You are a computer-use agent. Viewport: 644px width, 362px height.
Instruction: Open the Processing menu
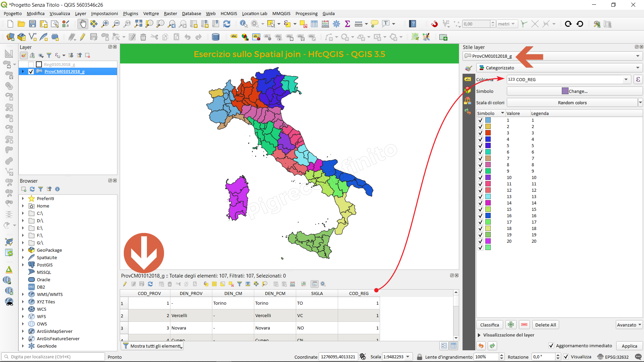(x=307, y=13)
